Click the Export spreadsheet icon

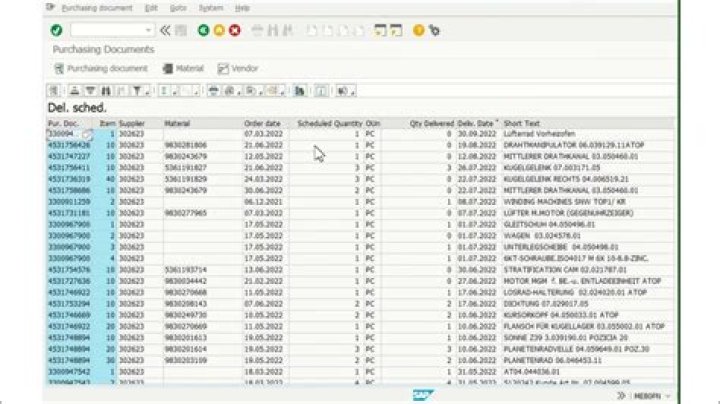tap(250, 91)
